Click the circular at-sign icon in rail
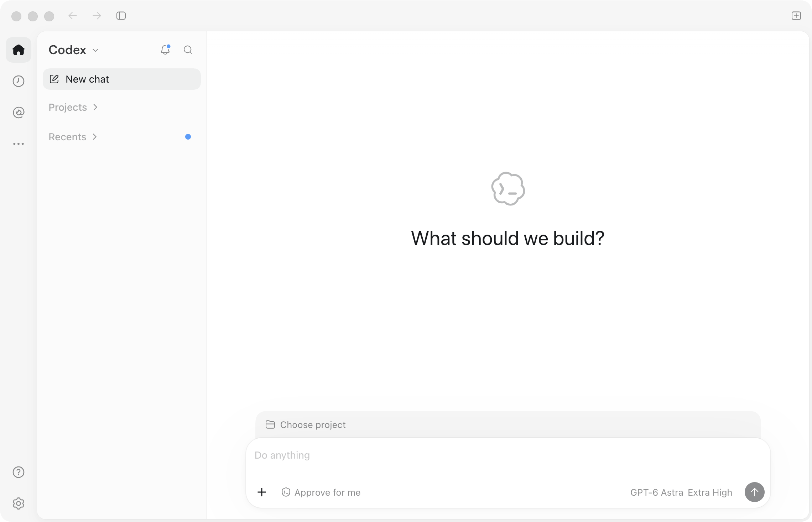 click(19, 113)
